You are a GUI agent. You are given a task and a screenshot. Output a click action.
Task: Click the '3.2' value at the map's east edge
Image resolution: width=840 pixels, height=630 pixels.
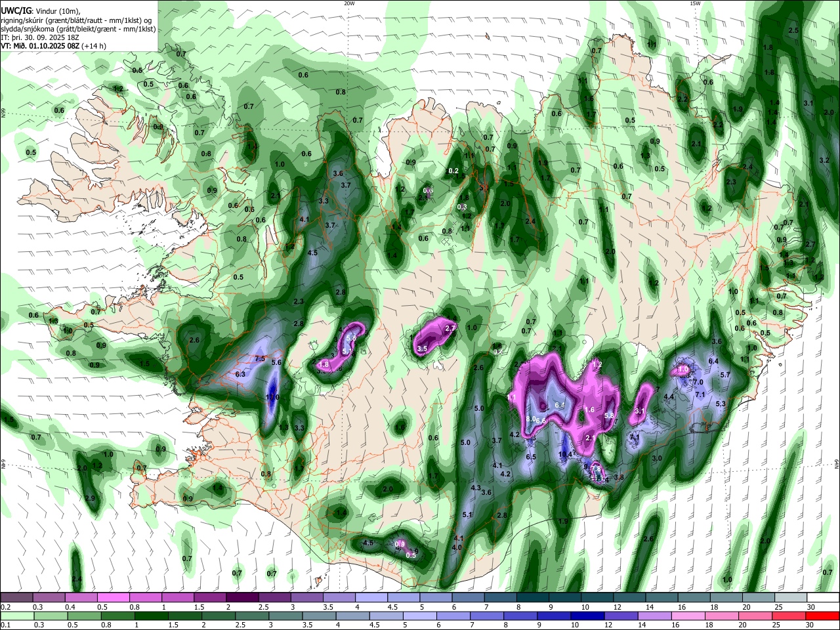pyautogui.click(x=824, y=160)
